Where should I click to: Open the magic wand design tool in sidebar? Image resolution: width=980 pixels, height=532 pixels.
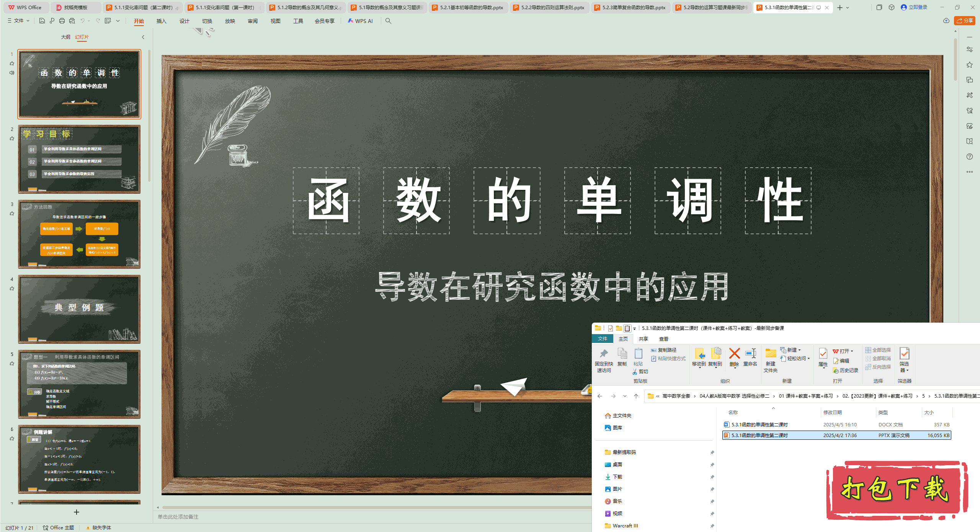coord(970,95)
